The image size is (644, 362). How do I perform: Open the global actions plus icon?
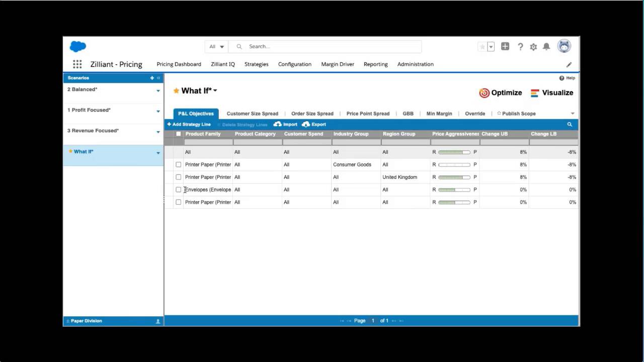click(x=505, y=46)
